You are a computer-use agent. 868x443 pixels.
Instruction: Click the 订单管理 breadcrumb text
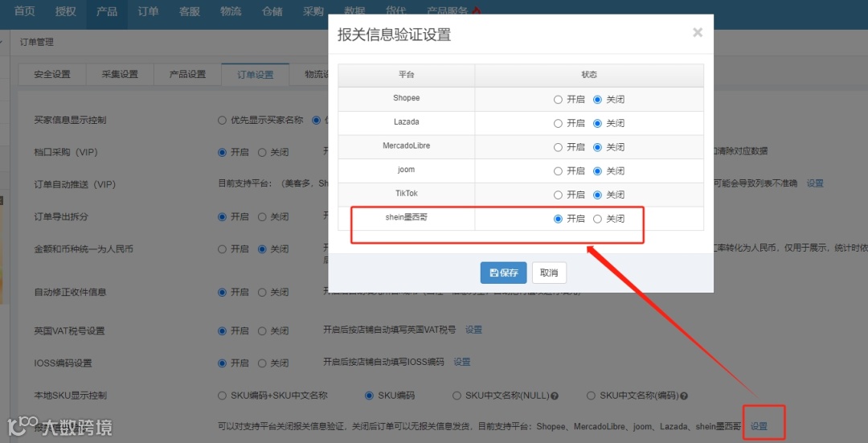tap(36, 42)
